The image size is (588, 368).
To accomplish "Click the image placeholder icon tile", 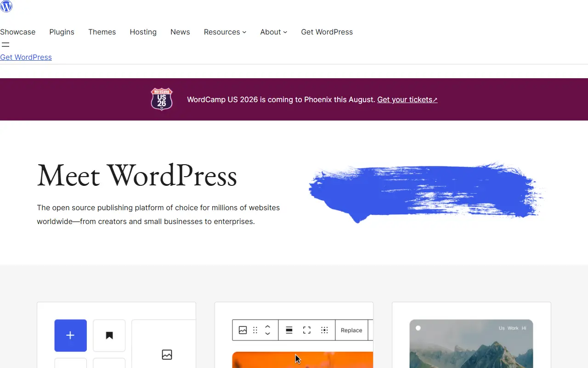I will click(167, 354).
